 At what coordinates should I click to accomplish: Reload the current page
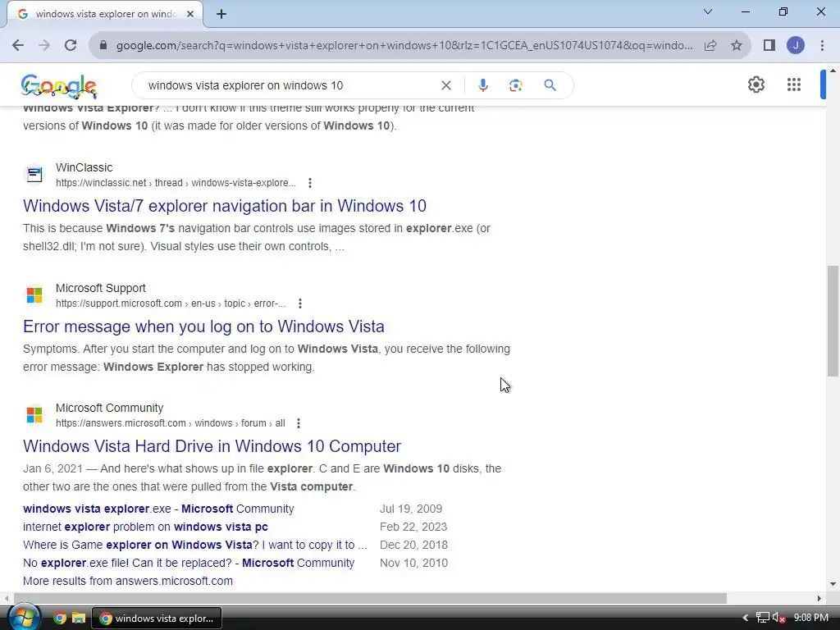tap(71, 46)
